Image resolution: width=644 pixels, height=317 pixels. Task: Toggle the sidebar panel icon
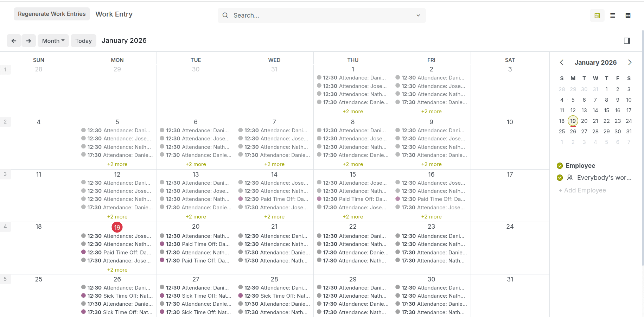[627, 41]
